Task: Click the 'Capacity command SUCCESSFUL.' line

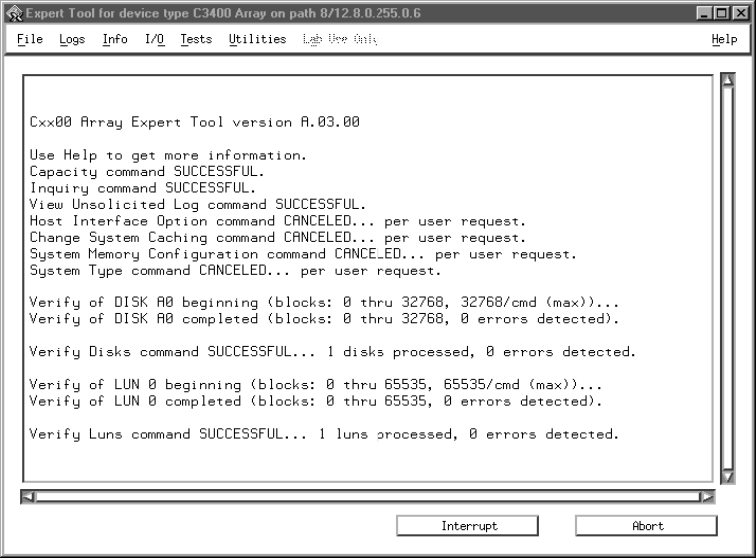Action: click(x=147, y=171)
